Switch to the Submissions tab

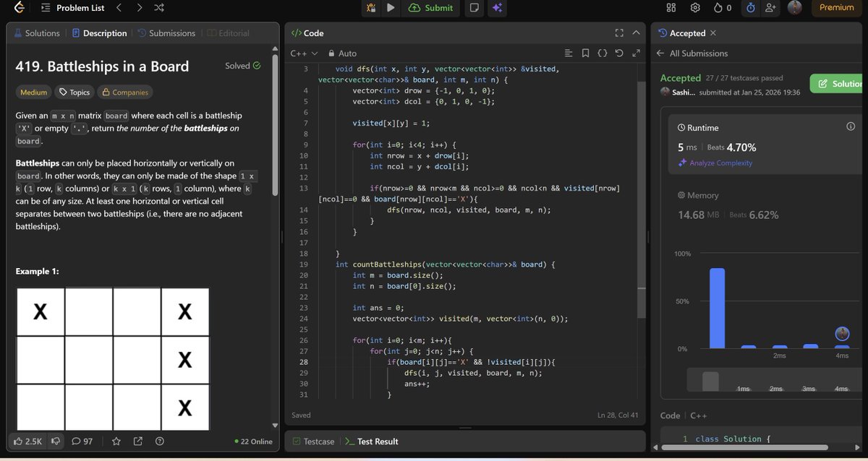166,33
